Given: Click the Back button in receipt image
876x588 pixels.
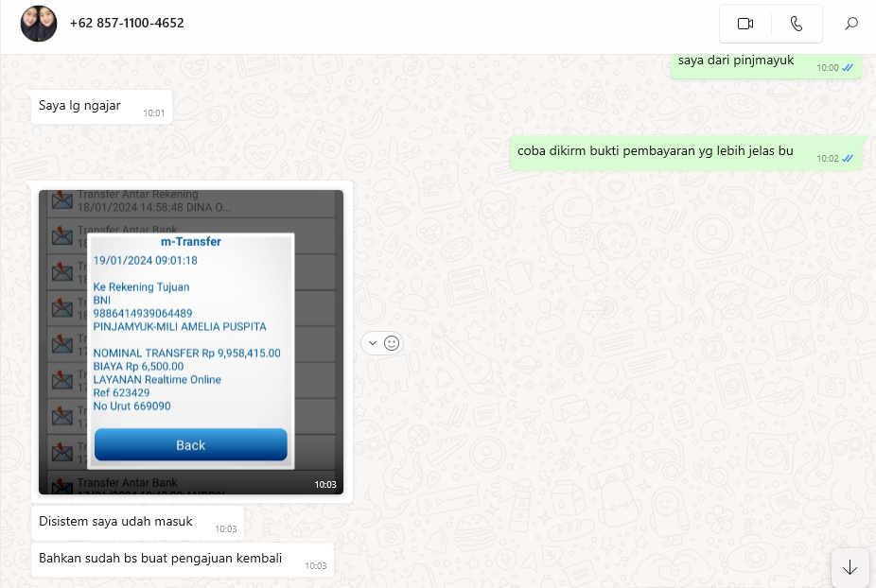Looking at the screenshot, I should (x=190, y=445).
